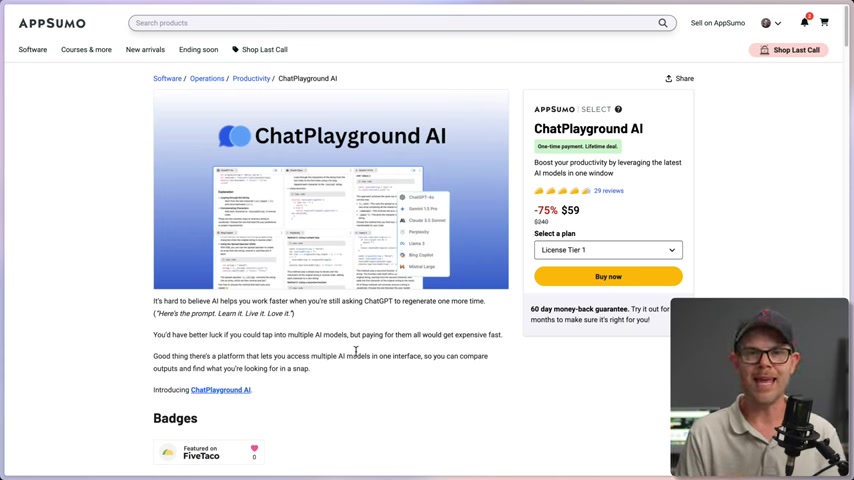
Task: Go to Ending soon
Action: (198, 50)
